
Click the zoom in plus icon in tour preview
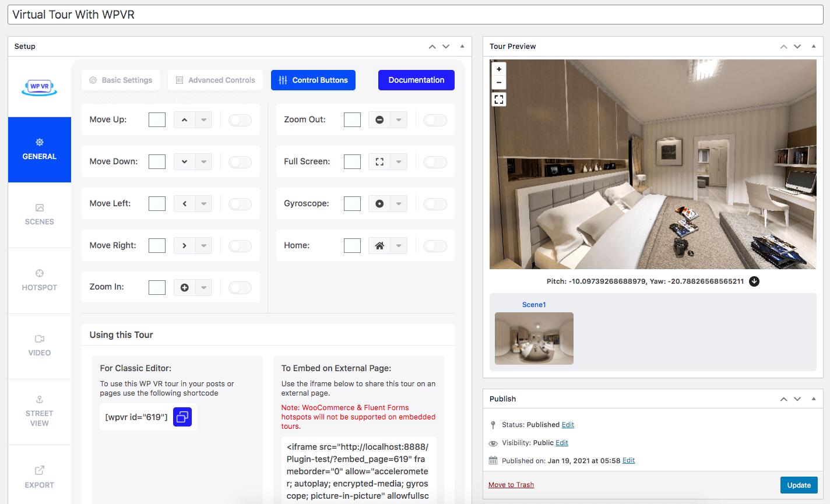[499, 69]
